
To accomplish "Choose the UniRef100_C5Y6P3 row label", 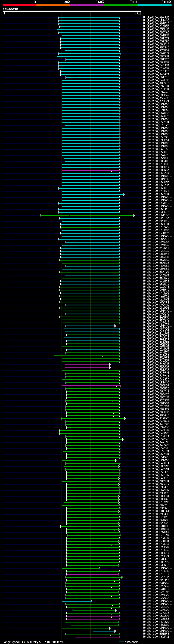I will pyautogui.click(x=156, y=155).
